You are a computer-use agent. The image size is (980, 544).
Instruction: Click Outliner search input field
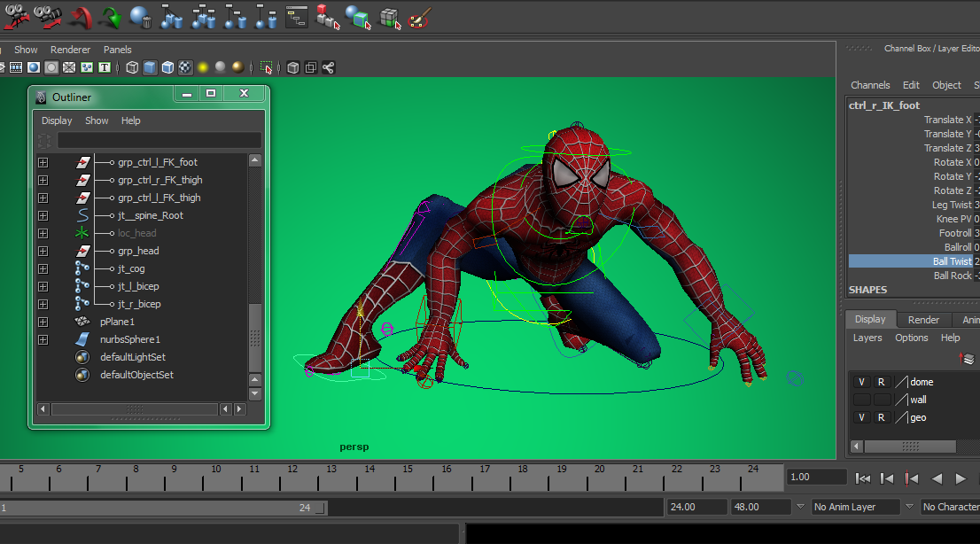[159, 140]
